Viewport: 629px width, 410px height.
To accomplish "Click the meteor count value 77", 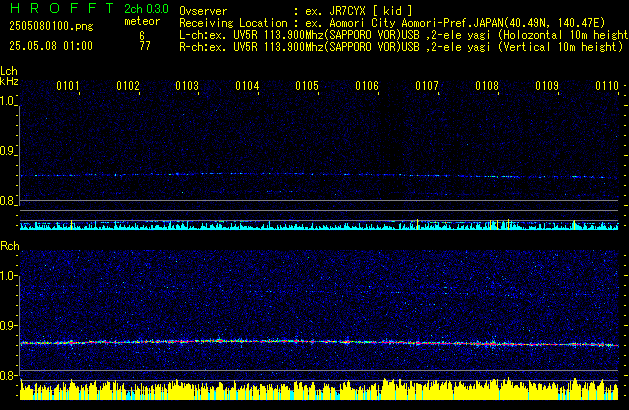I will click(145, 46).
